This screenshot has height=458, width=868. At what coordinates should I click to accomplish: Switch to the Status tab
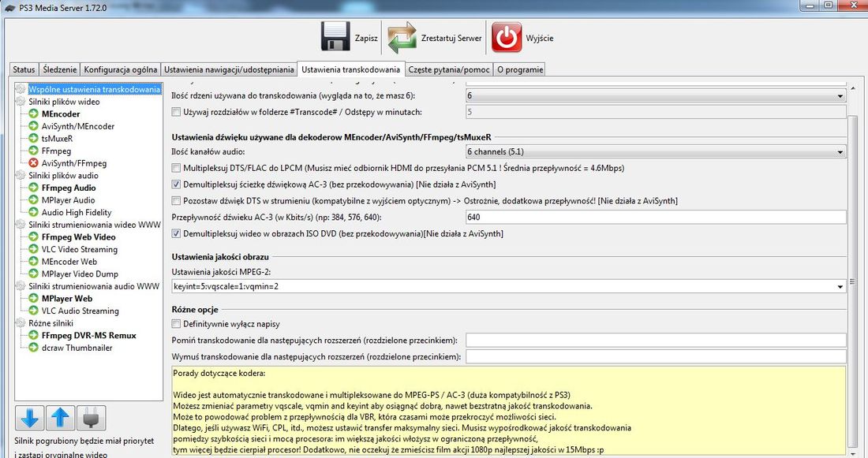pos(24,69)
